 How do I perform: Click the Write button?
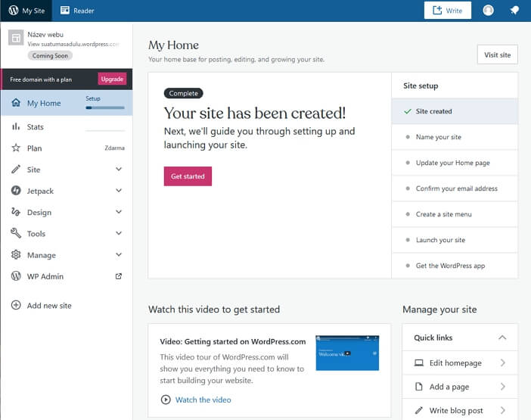coord(447,10)
